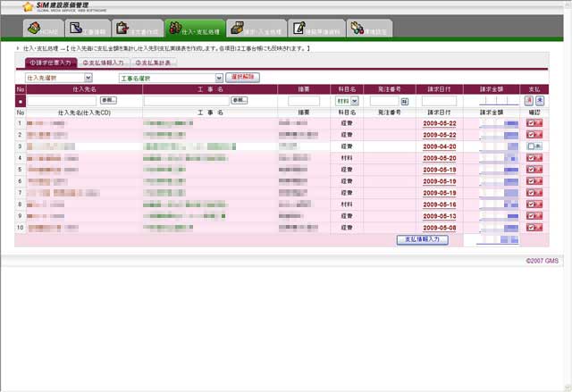
Task: Click the red delete icon in row 1
Action: [540, 123]
